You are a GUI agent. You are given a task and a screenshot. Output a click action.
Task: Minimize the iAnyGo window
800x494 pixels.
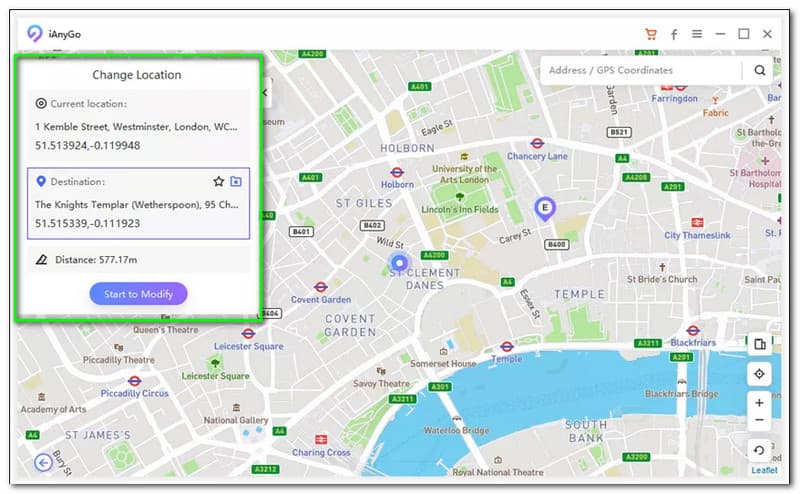[x=720, y=34]
